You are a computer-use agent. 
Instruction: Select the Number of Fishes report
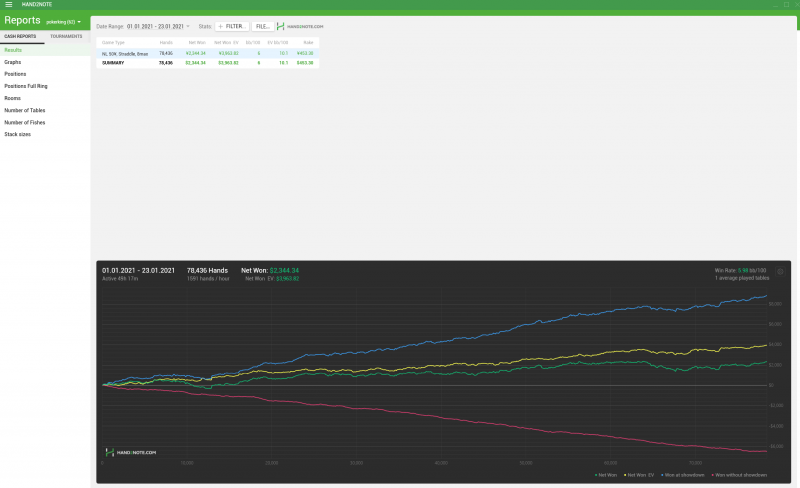(25, 122)
